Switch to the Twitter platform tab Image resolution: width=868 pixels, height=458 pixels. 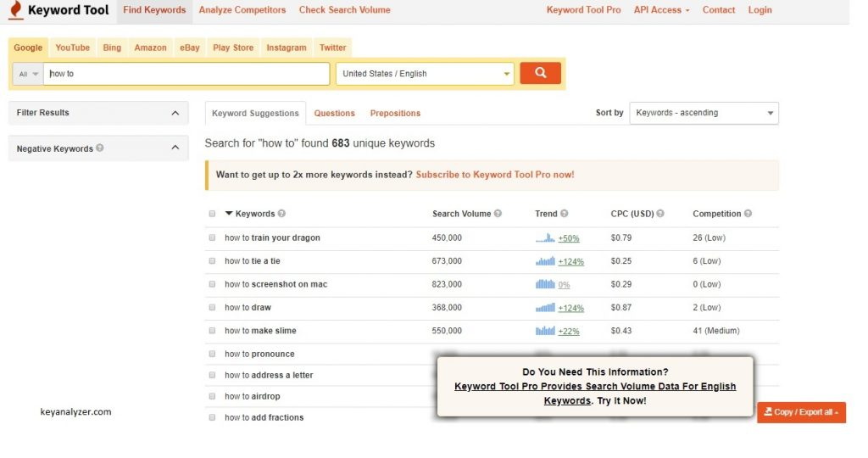click(x=332, y=47)
